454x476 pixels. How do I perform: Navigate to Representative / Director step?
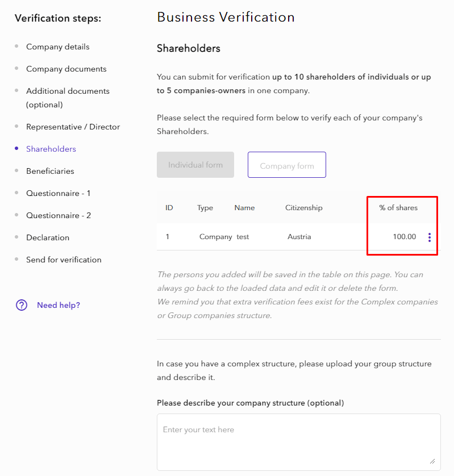(73, 127)
